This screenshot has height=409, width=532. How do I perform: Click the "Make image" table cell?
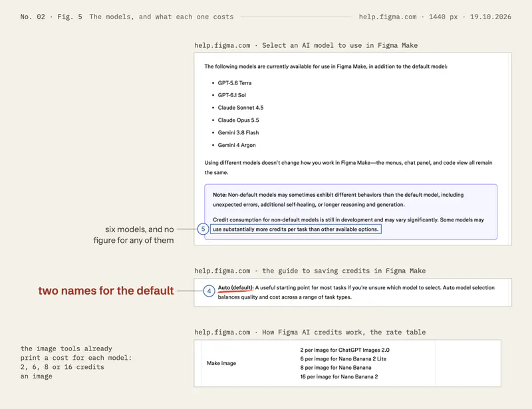point(221,363)
